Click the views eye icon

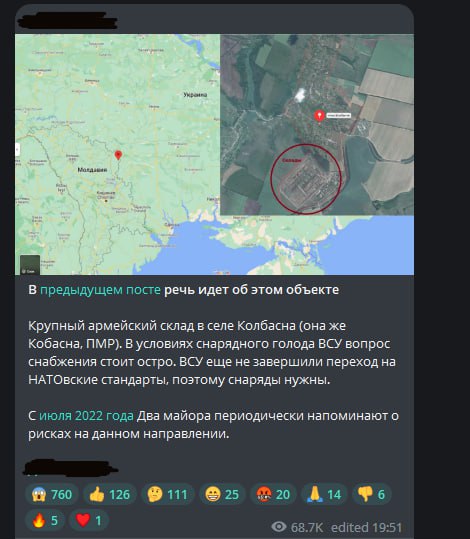point(278,526)
